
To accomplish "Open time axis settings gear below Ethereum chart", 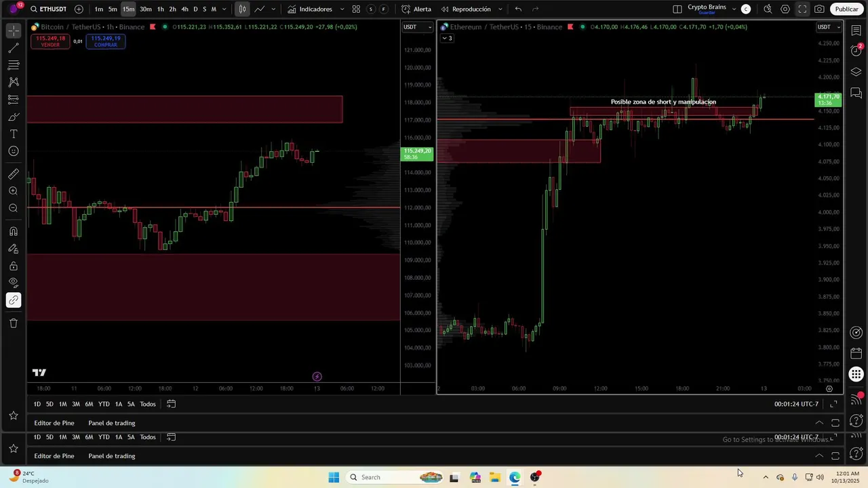I will (829, 389).
